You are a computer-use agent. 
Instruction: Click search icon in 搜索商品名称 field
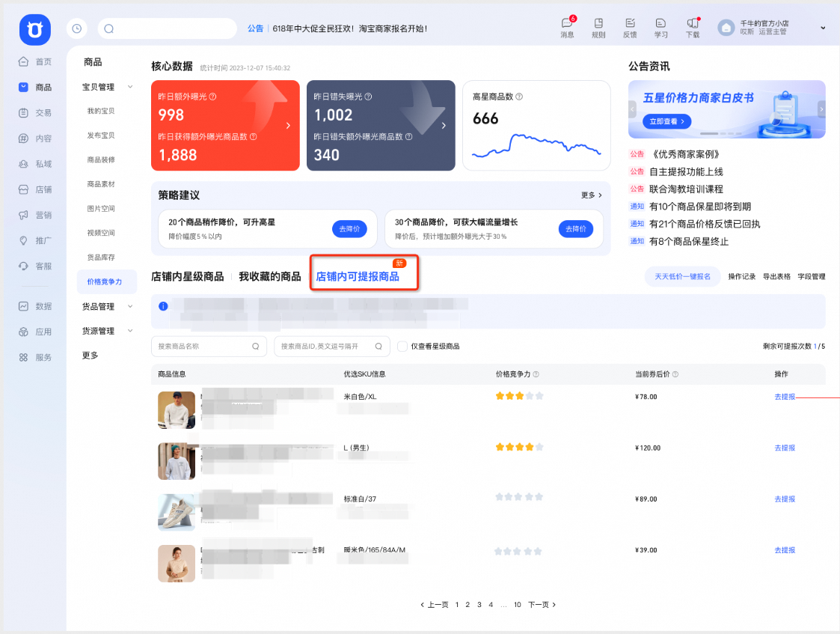click(x=256, y=347)
